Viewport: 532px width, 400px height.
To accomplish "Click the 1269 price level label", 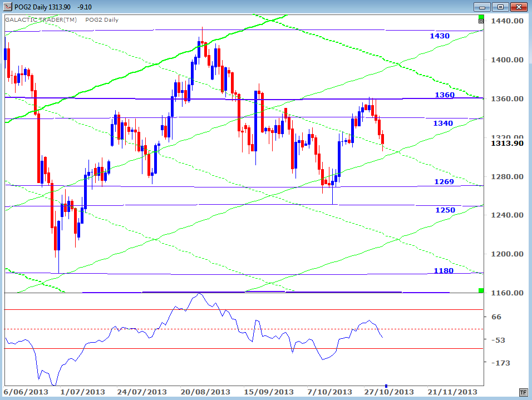I will pos(444,181).
